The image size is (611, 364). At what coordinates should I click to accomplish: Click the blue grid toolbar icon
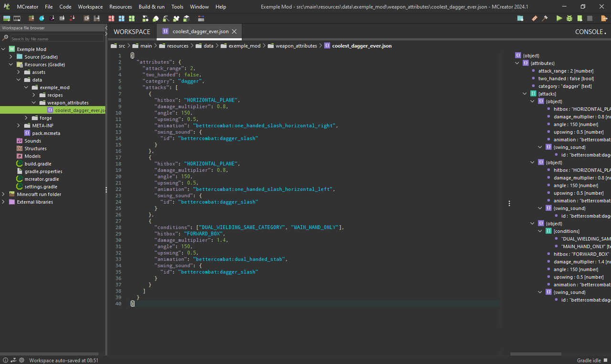(x=121, y=19)
